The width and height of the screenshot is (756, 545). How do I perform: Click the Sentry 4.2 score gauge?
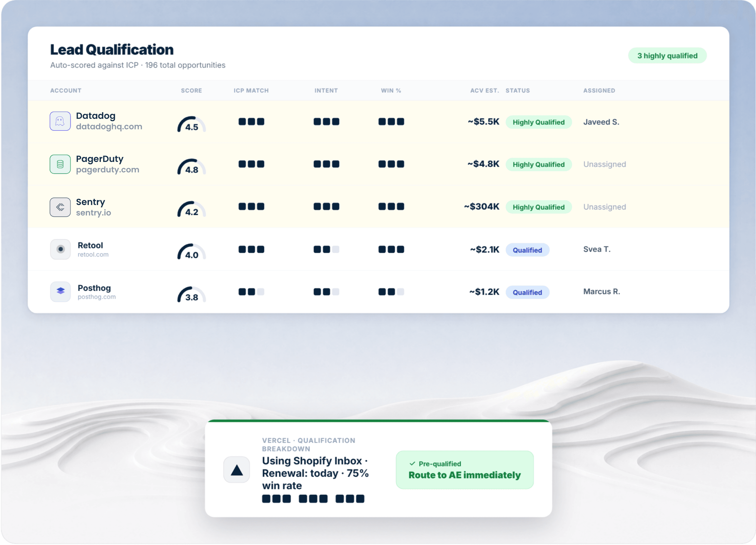[191, 209]
